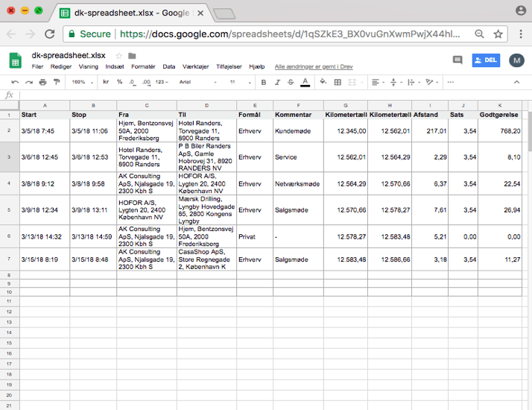Click the blue DEL share button

point(486,60)
